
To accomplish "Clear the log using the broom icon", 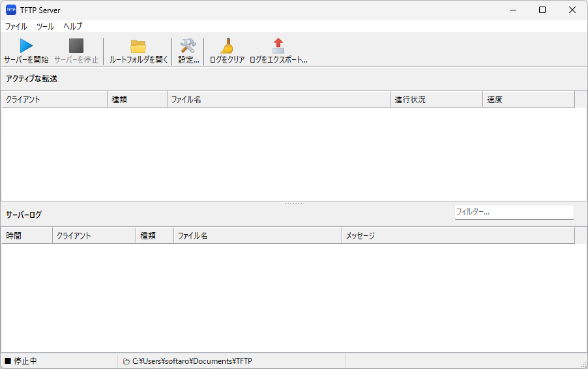I will (227, 46).
